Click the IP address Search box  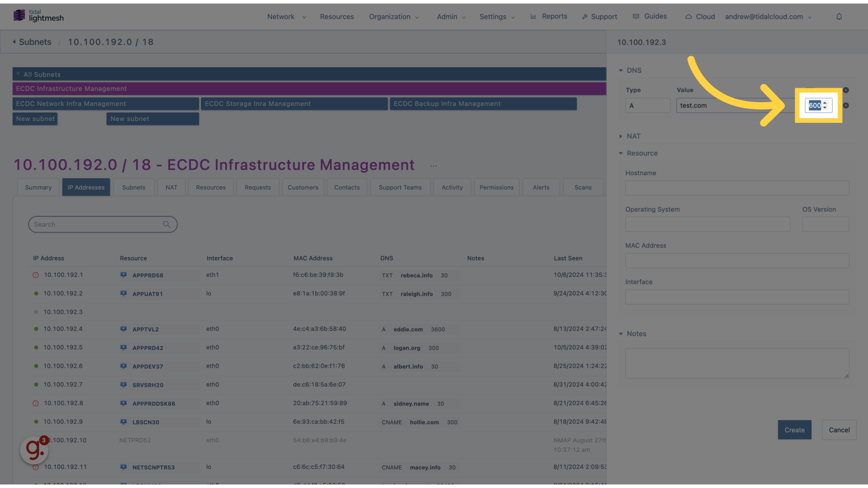click(103, 224)
